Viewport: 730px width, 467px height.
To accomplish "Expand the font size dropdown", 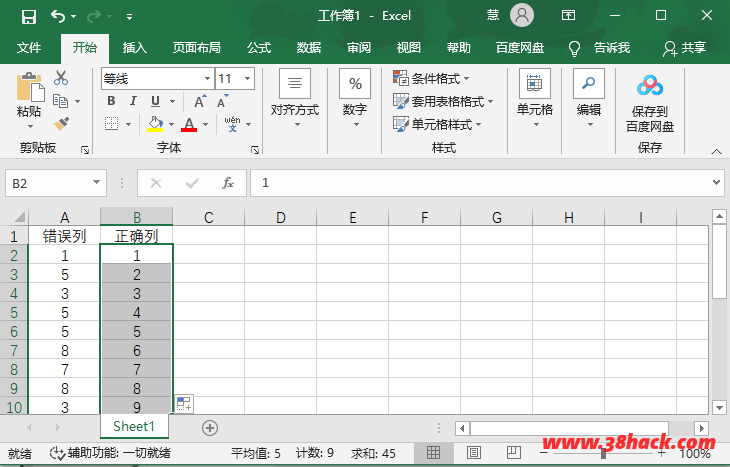I will point(247,78).
